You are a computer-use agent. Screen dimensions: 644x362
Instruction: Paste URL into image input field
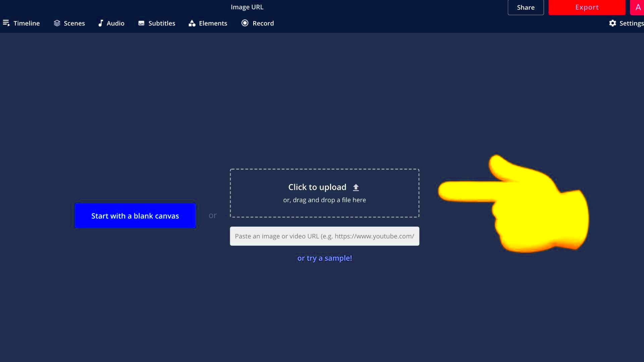[325, 236]
